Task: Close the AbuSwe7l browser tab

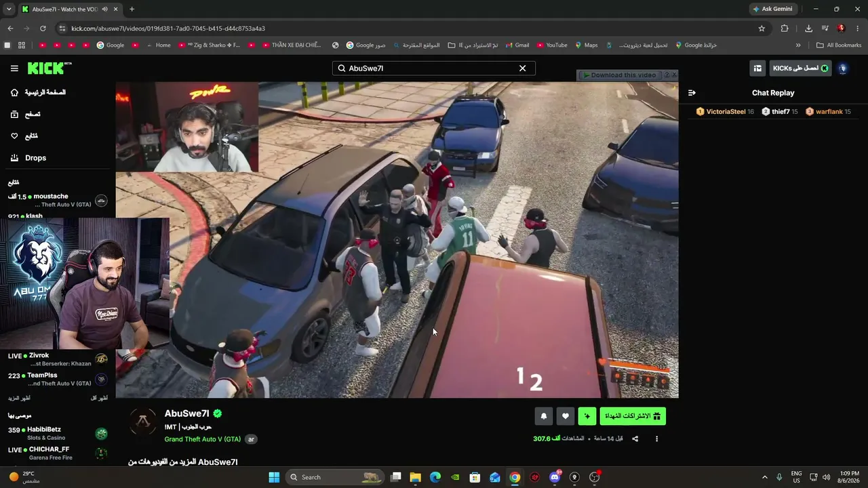Action: point(116,9)
